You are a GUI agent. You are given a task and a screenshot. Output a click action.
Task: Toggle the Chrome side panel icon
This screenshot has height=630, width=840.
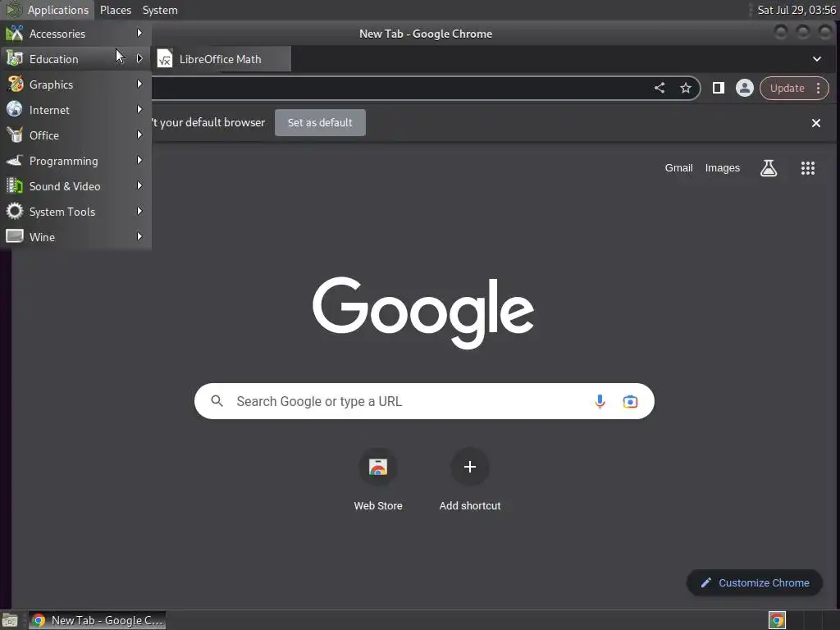(x=719, y=88)
